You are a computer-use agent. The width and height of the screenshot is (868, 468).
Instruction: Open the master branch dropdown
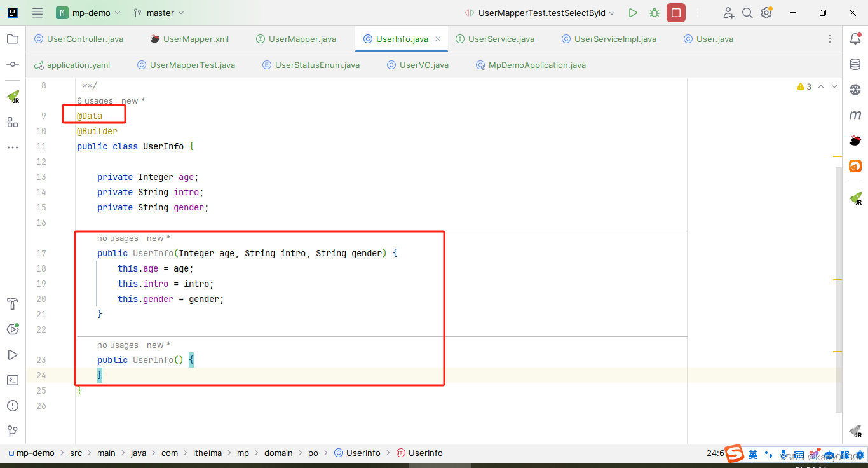[x=159, y=13]
